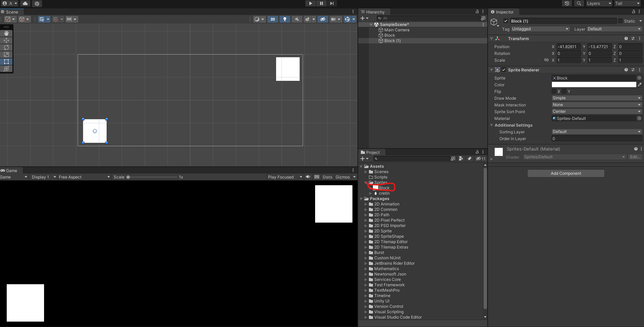Open the Sorting Layer dropdown
Image resolution: width=644 pixels, height=327 pixels.
coord(597,132)
